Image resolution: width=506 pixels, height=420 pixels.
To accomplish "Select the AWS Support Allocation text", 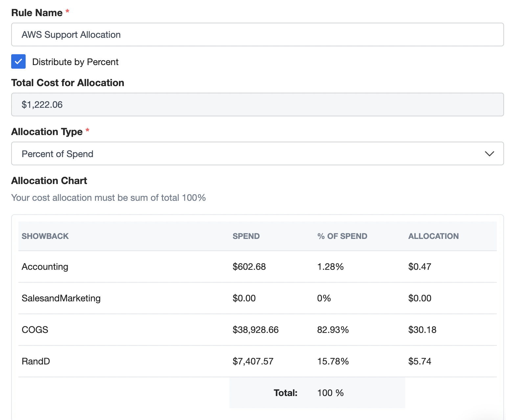I will point(71,35).
